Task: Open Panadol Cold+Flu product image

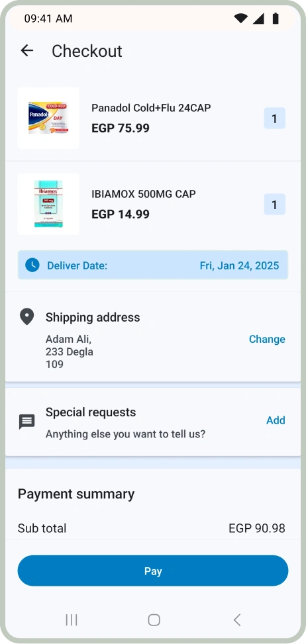Action: point(48,118)
